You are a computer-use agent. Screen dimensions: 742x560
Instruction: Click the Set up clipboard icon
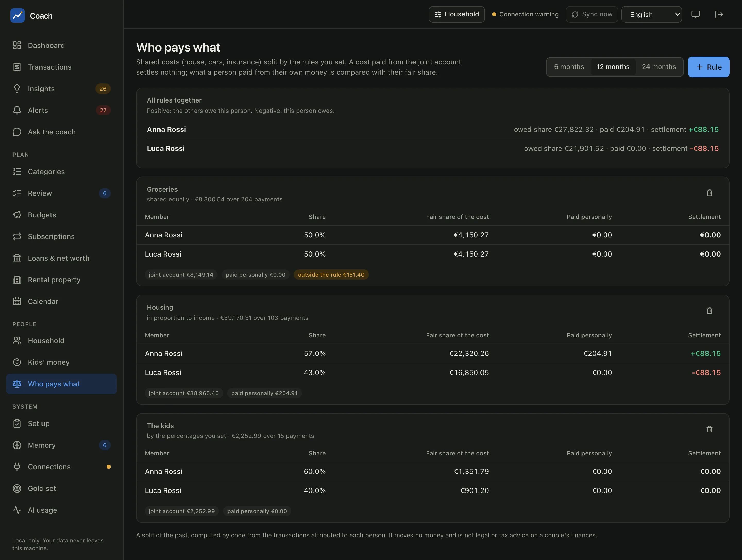(x=17, y=423)
